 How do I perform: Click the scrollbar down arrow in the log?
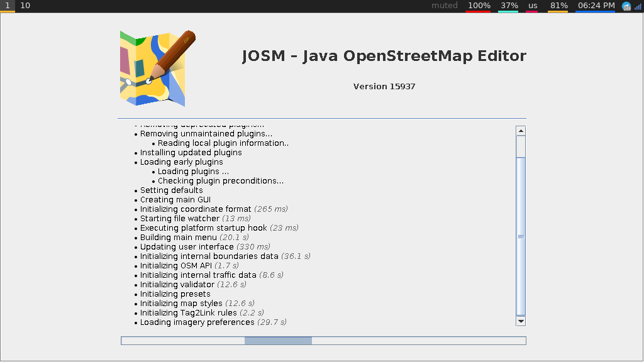pyautogui.click(x=521, y=321)
